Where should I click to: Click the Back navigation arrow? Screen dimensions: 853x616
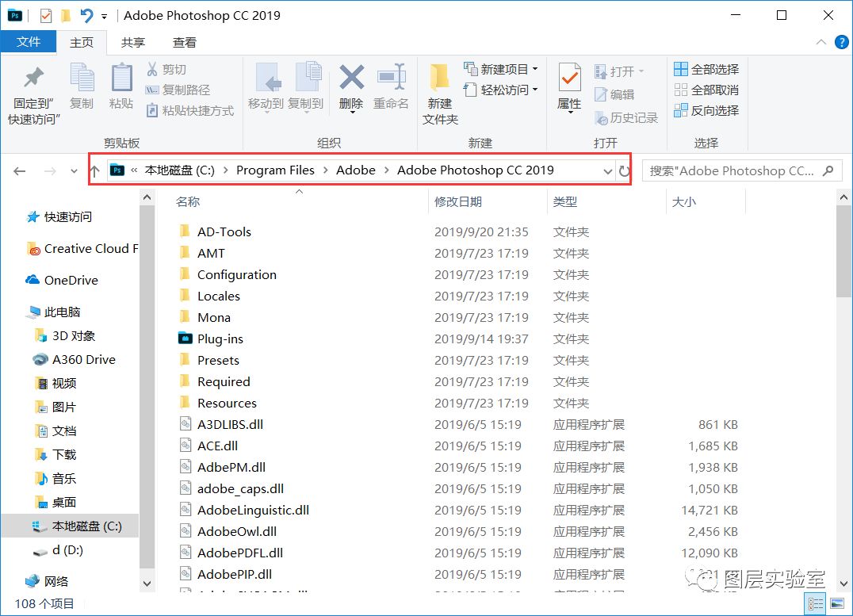coord(20,171)
